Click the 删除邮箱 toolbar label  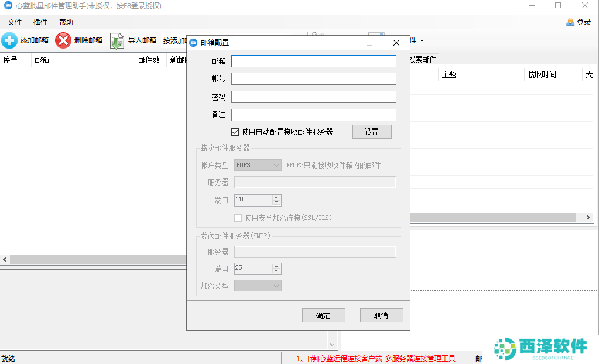(88, 40)
